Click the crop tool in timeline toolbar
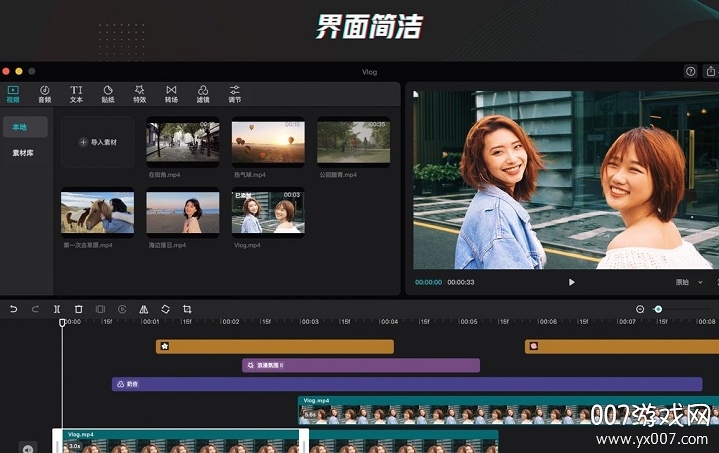This screenshot has width=719, height=453. pyautogui.click(x=187, y=309)
